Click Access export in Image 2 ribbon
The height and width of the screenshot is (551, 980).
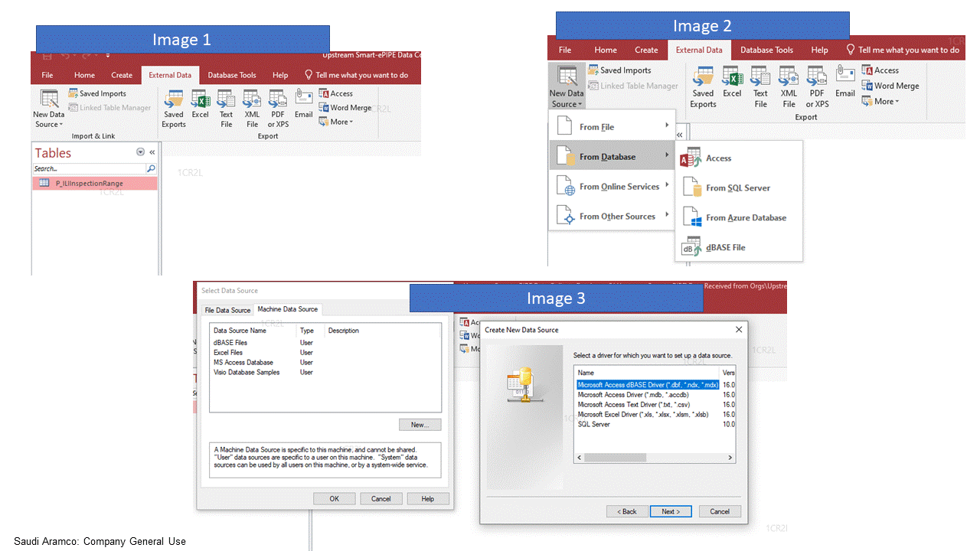880,70
